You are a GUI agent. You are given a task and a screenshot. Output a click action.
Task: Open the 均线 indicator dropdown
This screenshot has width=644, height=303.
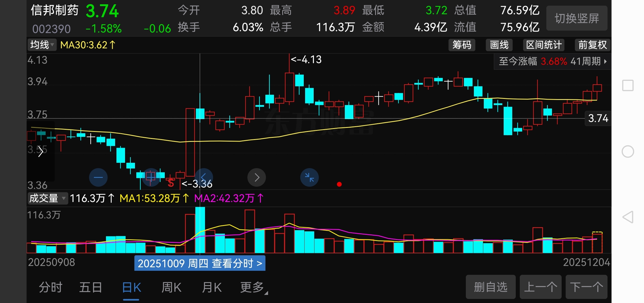pos(42,45)
